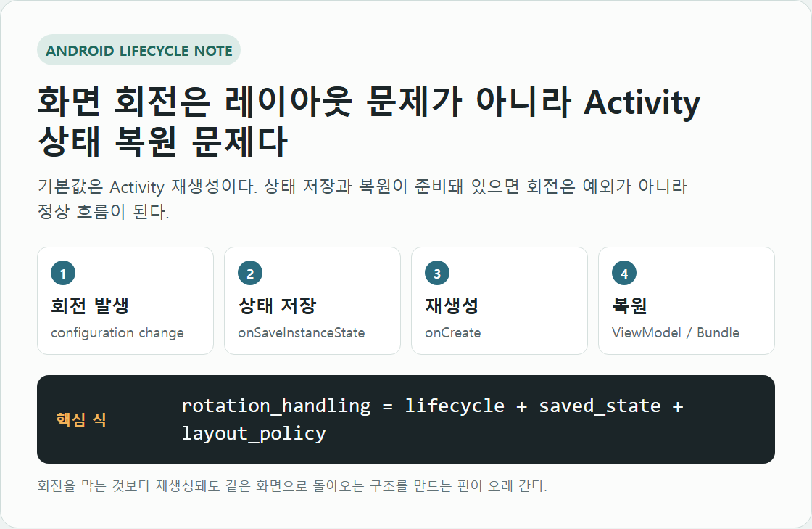Select the 상태 저장 card title
Screen dimensions: 812x529
click(x=277, y=305)
